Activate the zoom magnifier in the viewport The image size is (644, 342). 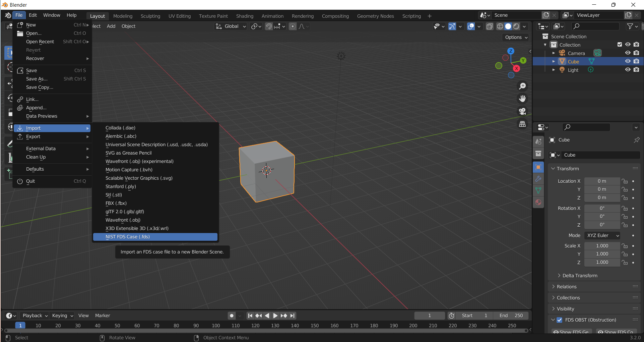pos(522,86)
